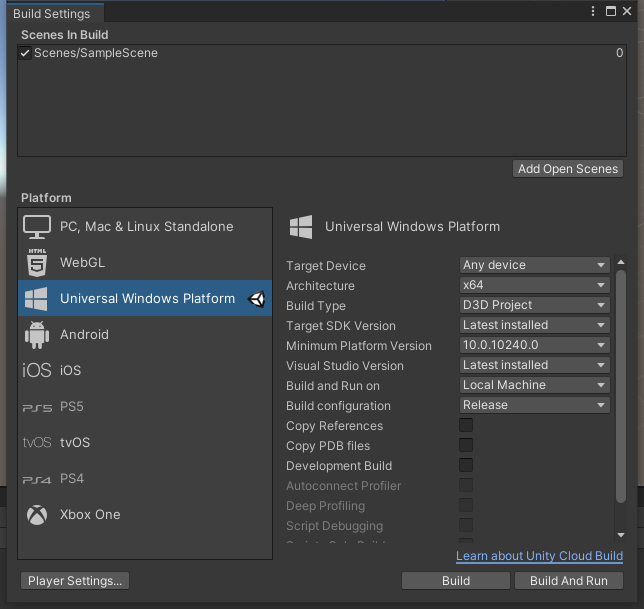Click the PS4 logo icon
The width and height of the screenshot is (644, 609).
pyautogui.click(x=37, y=480)
